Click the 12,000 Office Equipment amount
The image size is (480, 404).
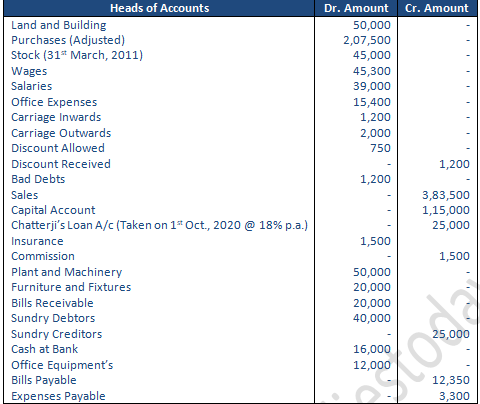372,365
